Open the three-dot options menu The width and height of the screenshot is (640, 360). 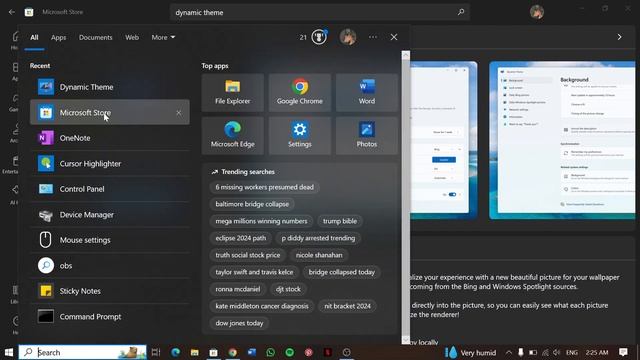pos(373,37)
